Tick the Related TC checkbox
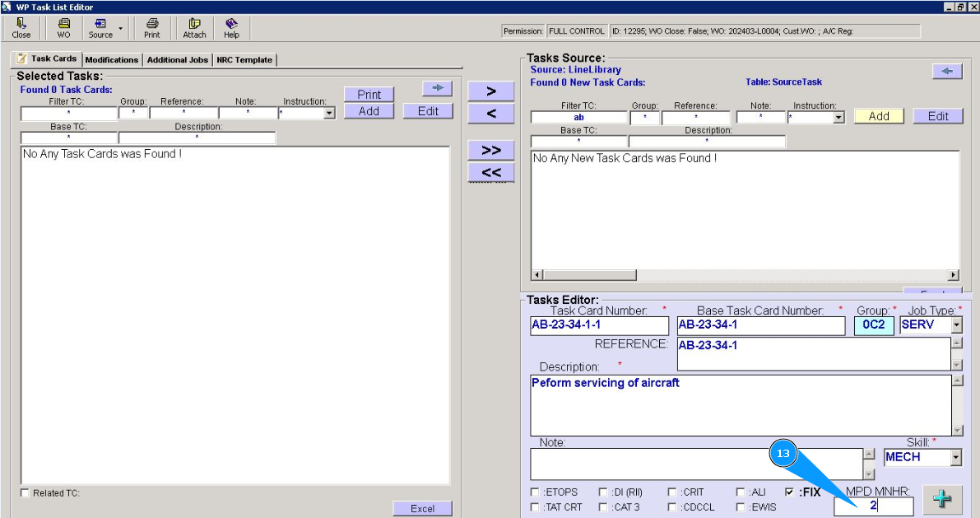The height and width of the screenshot is (518, 980). (x=25, y=493)
